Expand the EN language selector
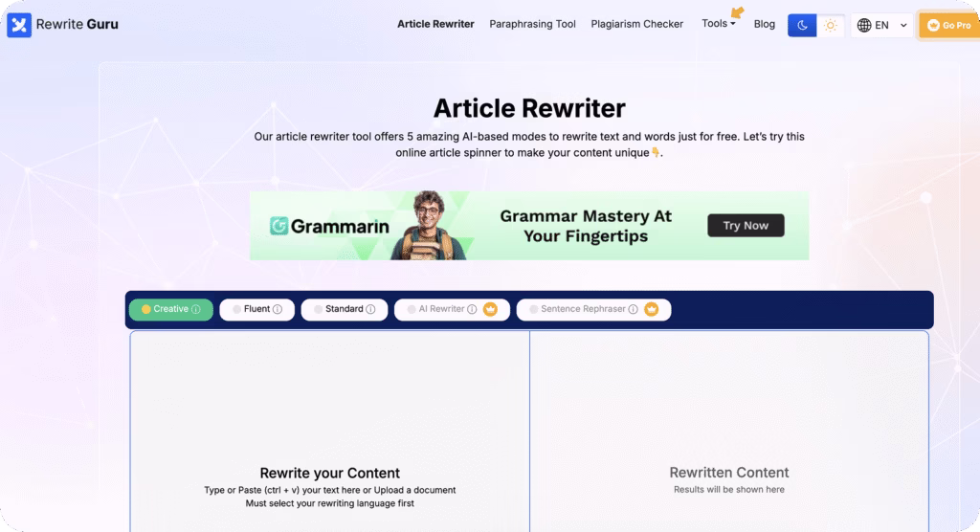The image size is (980, 532). [881, 26]
